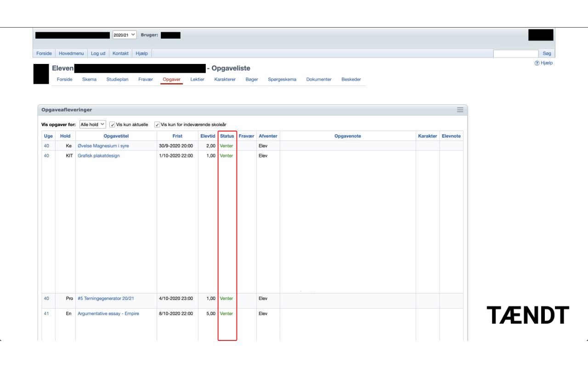Viewport: 588px width, 368px height.
Task: Click week 40 link for Øvelse Magnesium
Action: [46, 146]
